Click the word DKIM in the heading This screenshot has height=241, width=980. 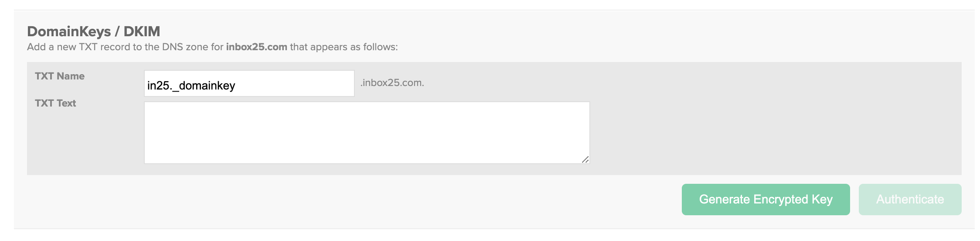[x=142, y=31]
